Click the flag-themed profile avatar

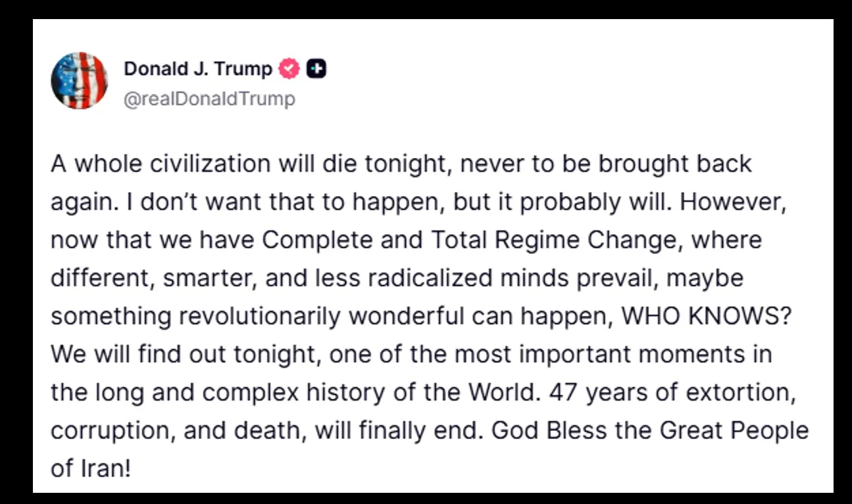(x=79, y=80)
